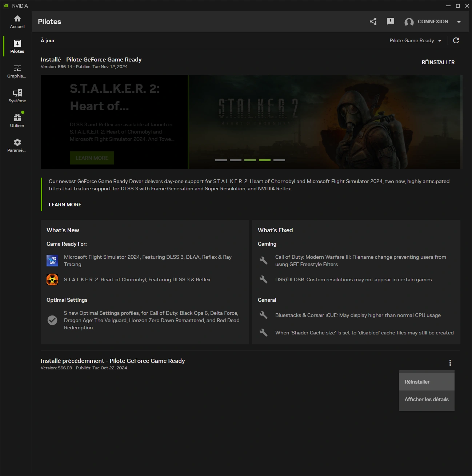Open the Système sidebar section
The height and width of the screenshot is (476, 472).
(17, 96)
